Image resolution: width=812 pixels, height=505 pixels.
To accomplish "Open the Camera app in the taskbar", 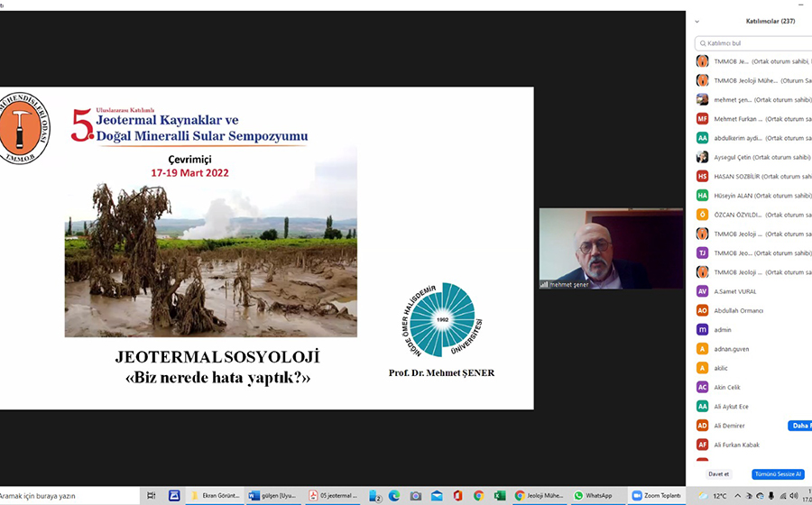I will [x=415, y=496].
